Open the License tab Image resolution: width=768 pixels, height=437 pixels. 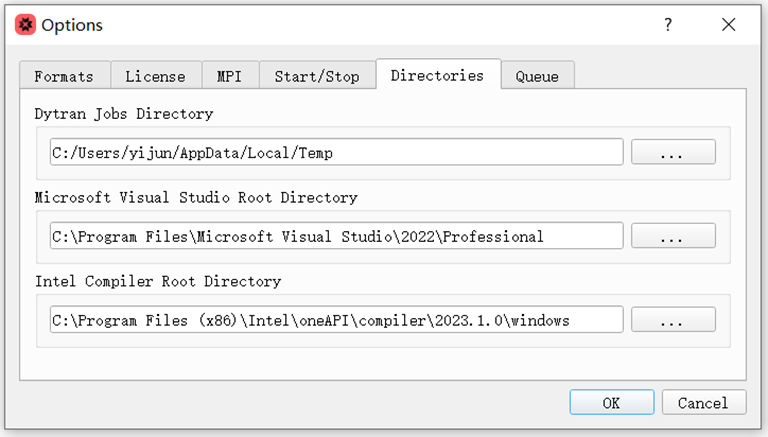click(155, 76)
